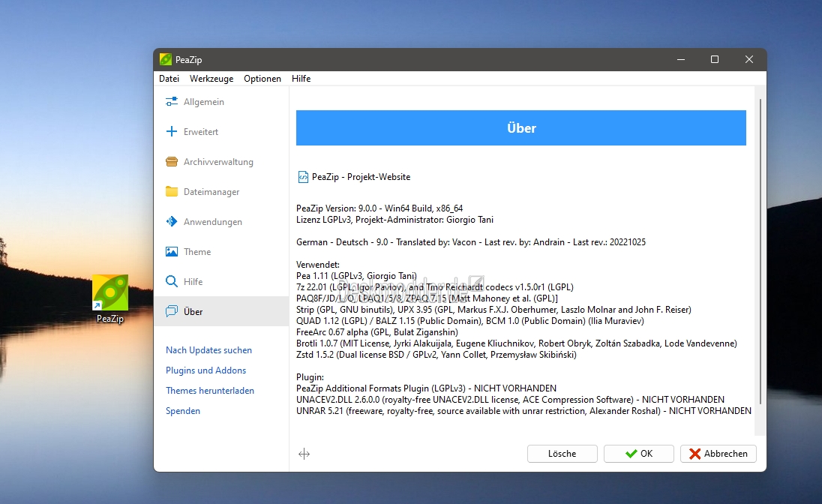Open the Datei menu
The height and width of the screenshot is (504, 822).
click(x=169, y=79)
